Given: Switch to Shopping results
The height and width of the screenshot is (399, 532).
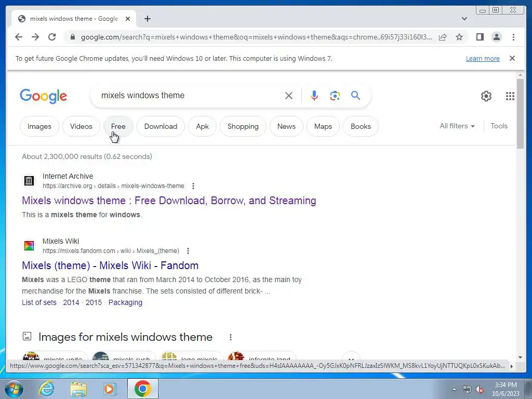Looking at the screenshot, I should (243, 126).
